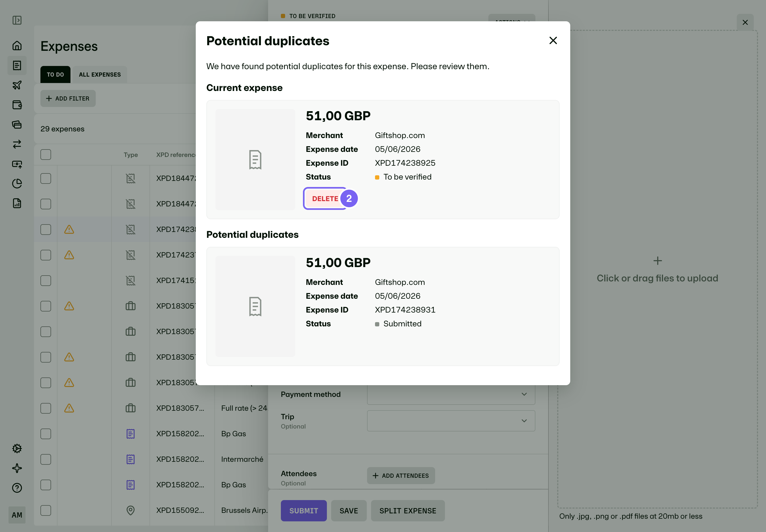This screenshot has width=766, height=532.
Task: Click the Brussels Airp. row location pin icon
Action: pyautogui.click(x=131, y=510)
